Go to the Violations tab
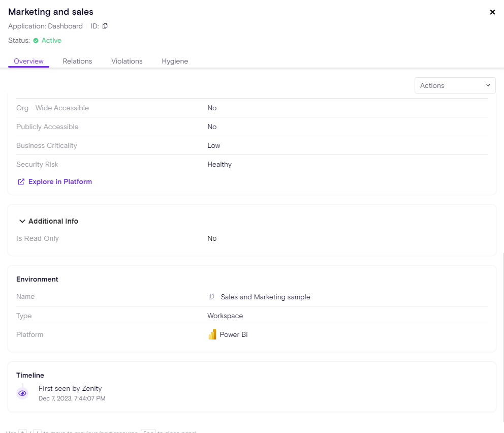The width and height of the screenshot is (504, 433). click(x=127, y=61)
